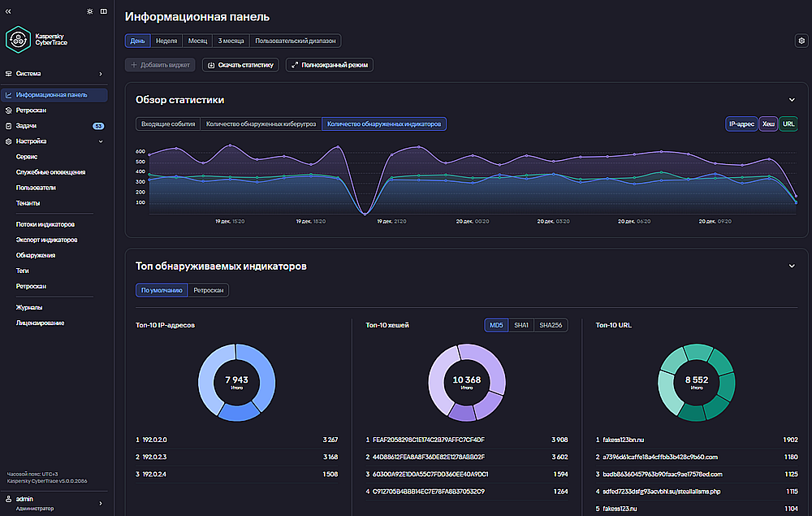Image resolution: width=812 pixels, height=516 pixels.
Task: Collapse Топ обнаруживаемых индикаторов widget
Action: (792, 267)
